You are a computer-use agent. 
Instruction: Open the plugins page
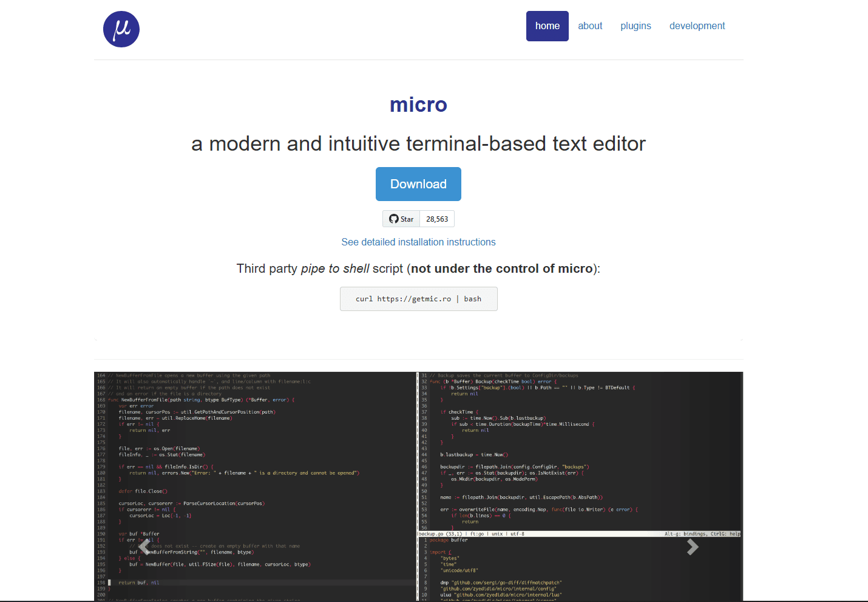[x=636, y=26]
